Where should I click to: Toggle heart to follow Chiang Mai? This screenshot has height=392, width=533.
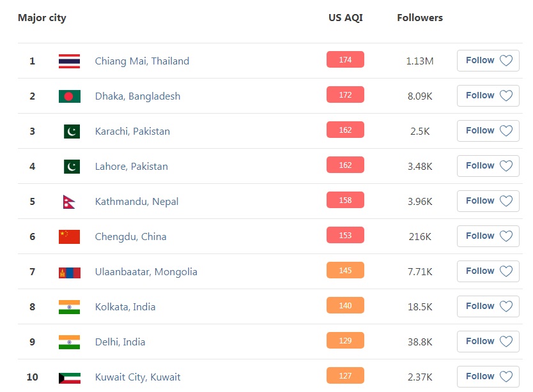pos(506,61)
